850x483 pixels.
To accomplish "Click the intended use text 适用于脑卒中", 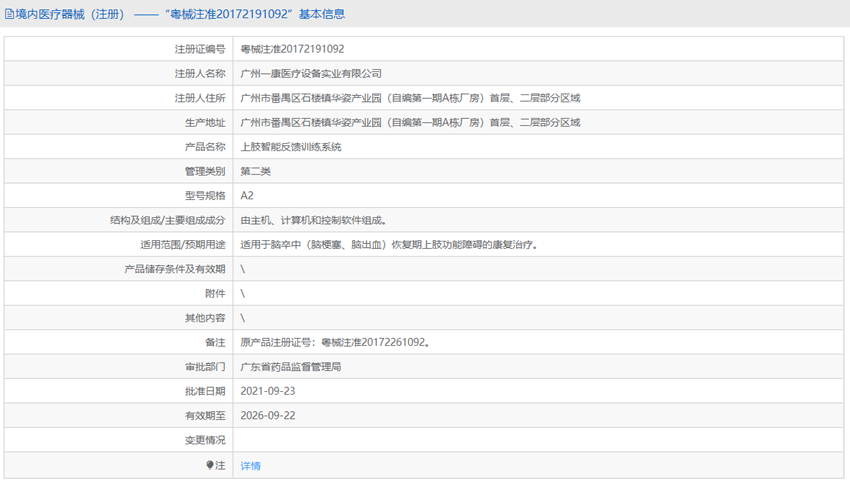I will click(x=389, y=245).
